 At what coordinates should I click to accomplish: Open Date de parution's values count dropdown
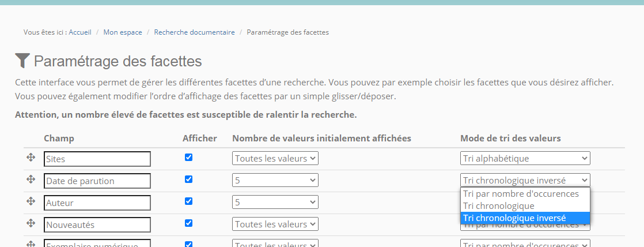[x=275, y=180]
